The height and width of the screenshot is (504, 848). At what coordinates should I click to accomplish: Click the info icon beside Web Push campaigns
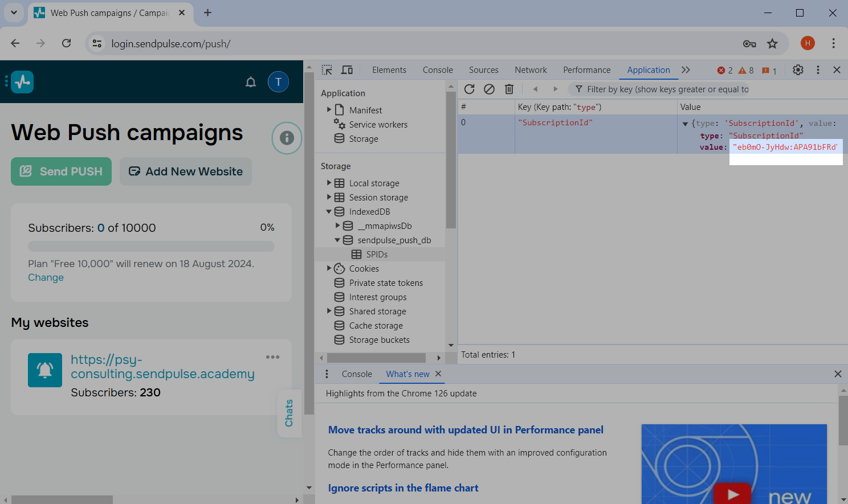(x=287, y=138)
